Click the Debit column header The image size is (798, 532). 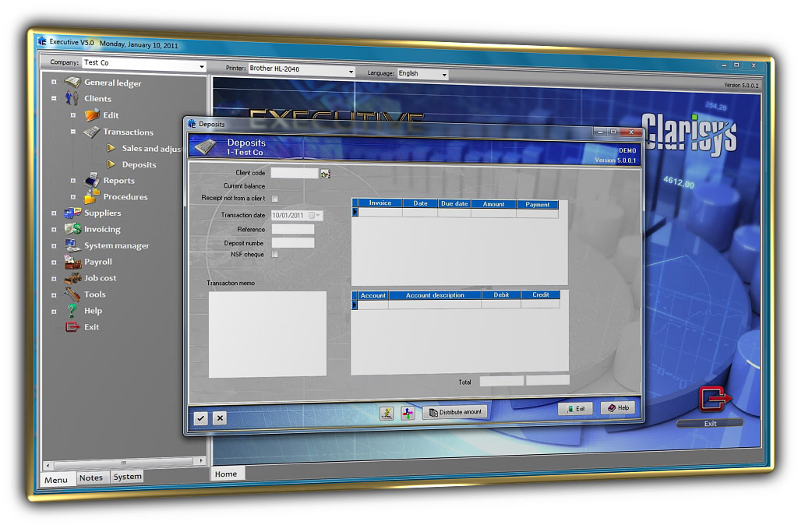point(501,294)
